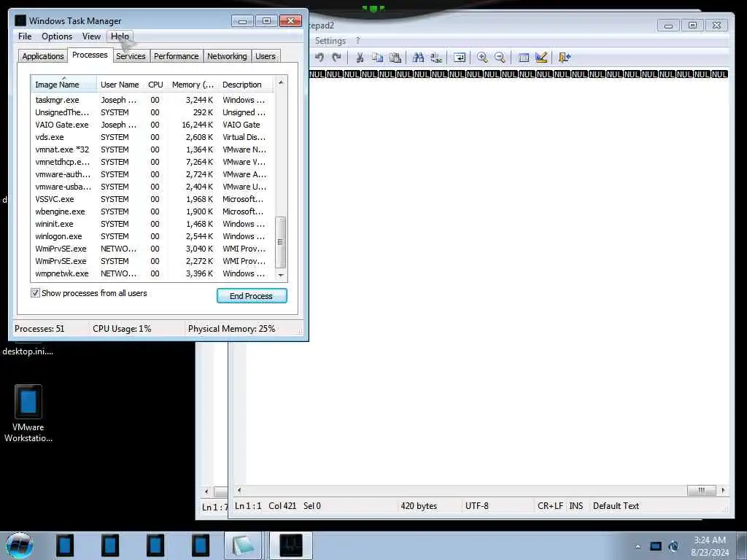Open the syntax scheme selection icon
The image size is (747, 560).
point(524,58)
